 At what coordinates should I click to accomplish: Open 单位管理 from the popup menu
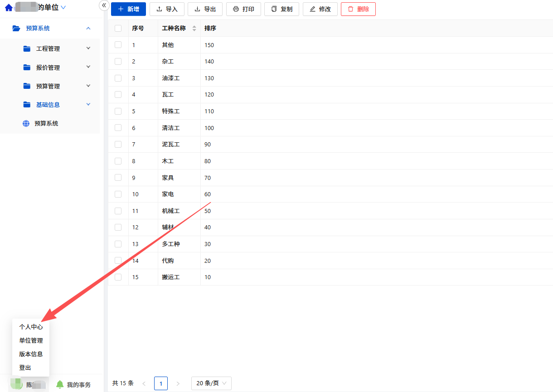point(31,340)
